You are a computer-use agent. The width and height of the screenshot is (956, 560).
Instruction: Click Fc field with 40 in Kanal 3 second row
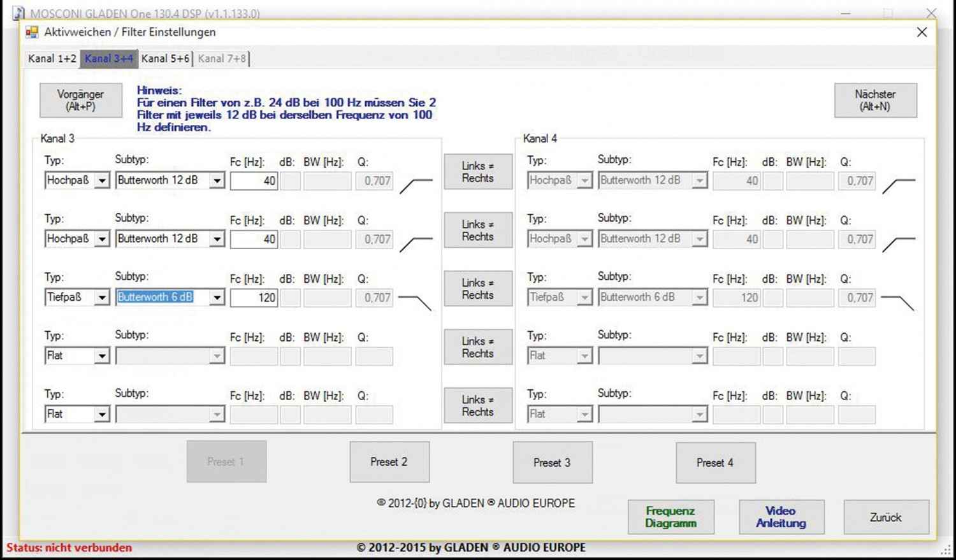coord(254,240)
